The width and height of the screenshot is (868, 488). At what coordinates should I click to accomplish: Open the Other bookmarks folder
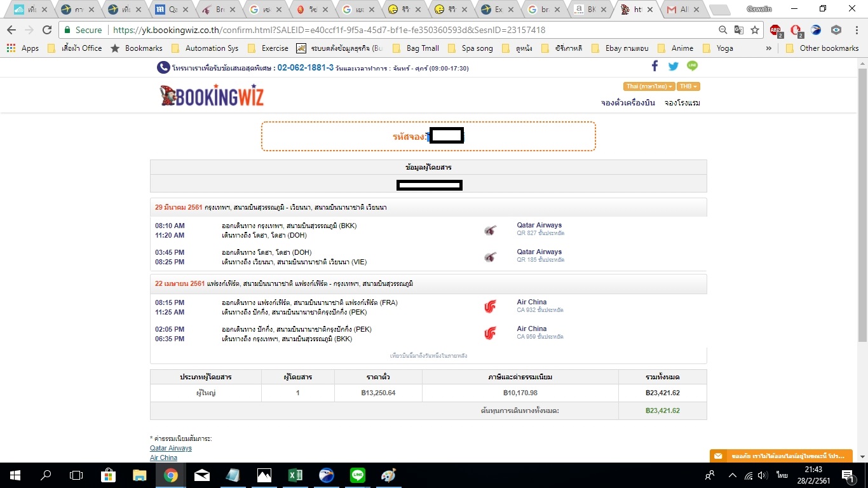[x=822, y=48]
